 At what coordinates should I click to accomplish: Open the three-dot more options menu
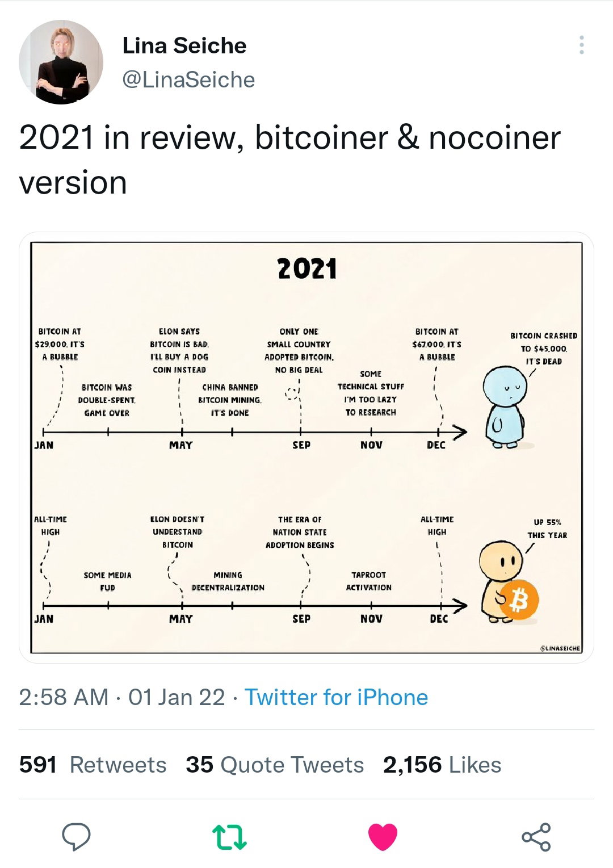581,45
